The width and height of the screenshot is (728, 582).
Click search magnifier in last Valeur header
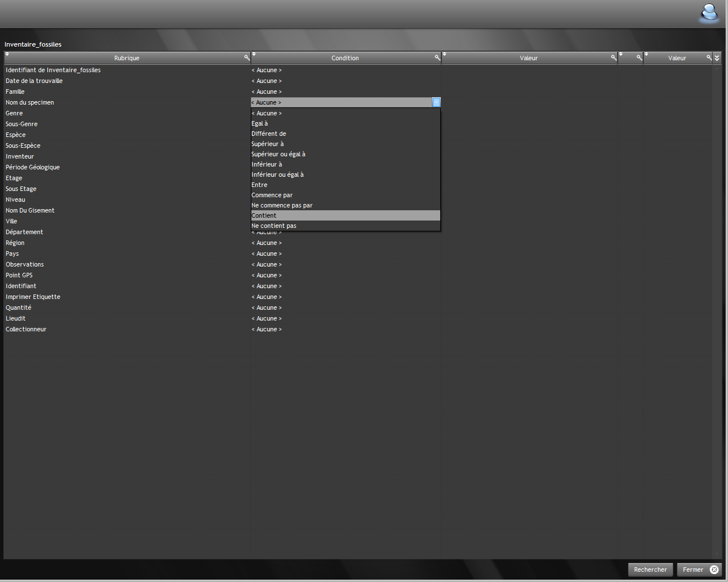point(709,57)
